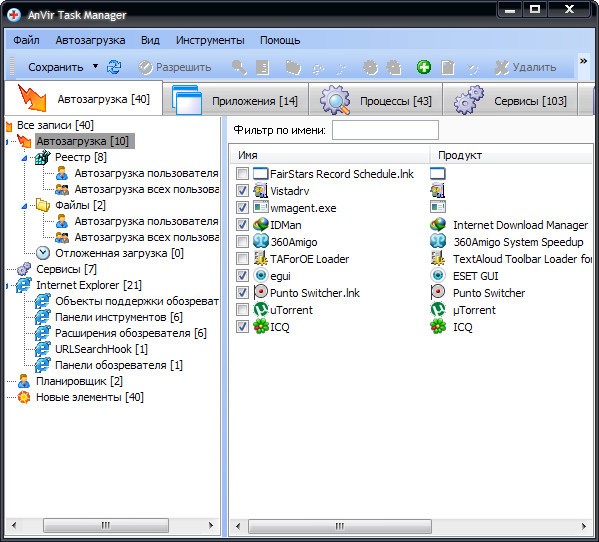Select Все записи [40] in tree
599x542 pixels.
click(55, 125)
